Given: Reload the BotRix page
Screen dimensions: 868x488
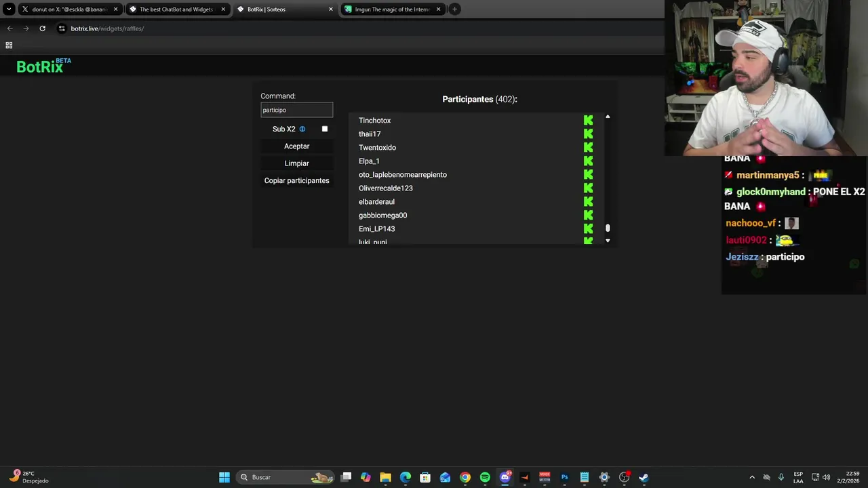Looking at the screenshot, I should 42,28.
